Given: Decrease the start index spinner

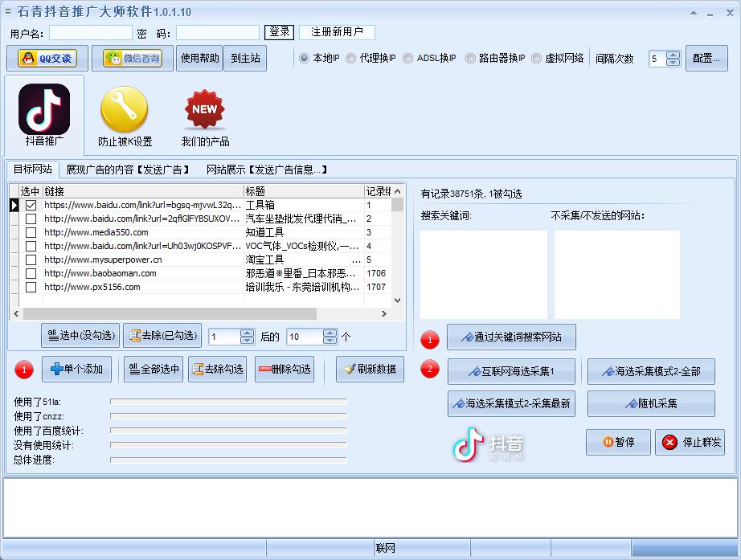Looking at the screenshot, I should [248, 340].
